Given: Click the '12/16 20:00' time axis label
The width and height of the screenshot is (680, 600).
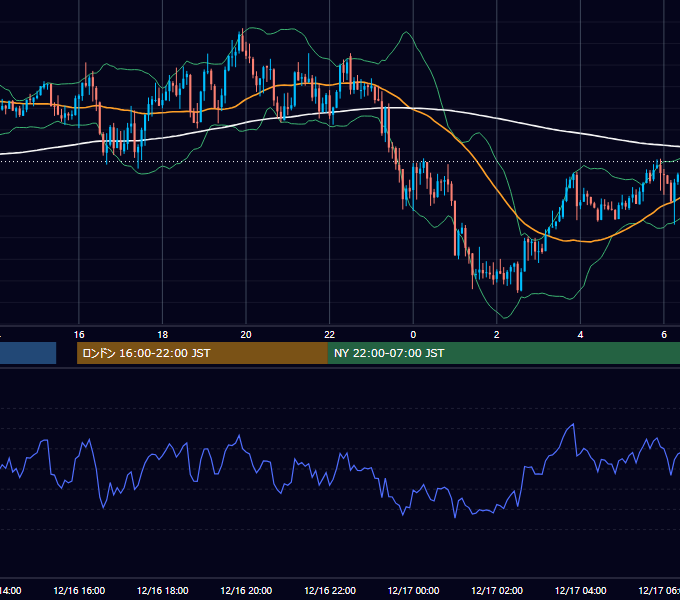Looking at the screenshot, I should click(246, 590).
